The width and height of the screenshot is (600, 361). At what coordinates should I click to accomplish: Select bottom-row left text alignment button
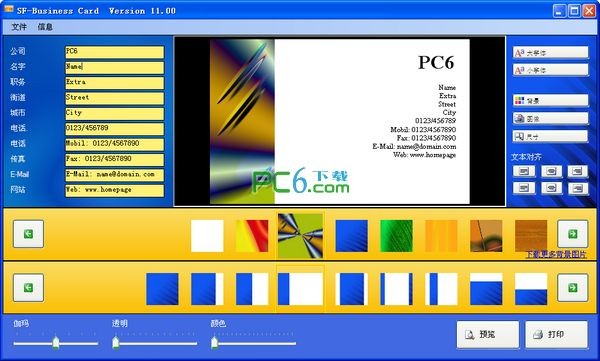[x=524, y=188]
